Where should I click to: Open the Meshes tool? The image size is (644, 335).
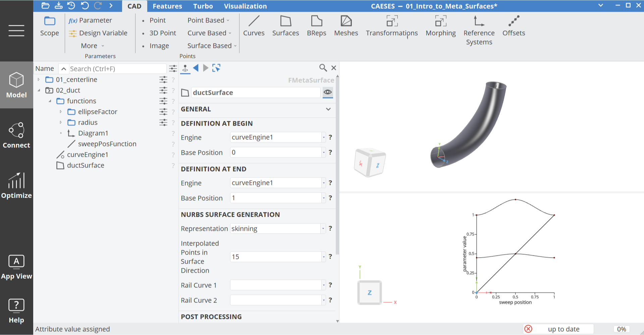[346, 25]
